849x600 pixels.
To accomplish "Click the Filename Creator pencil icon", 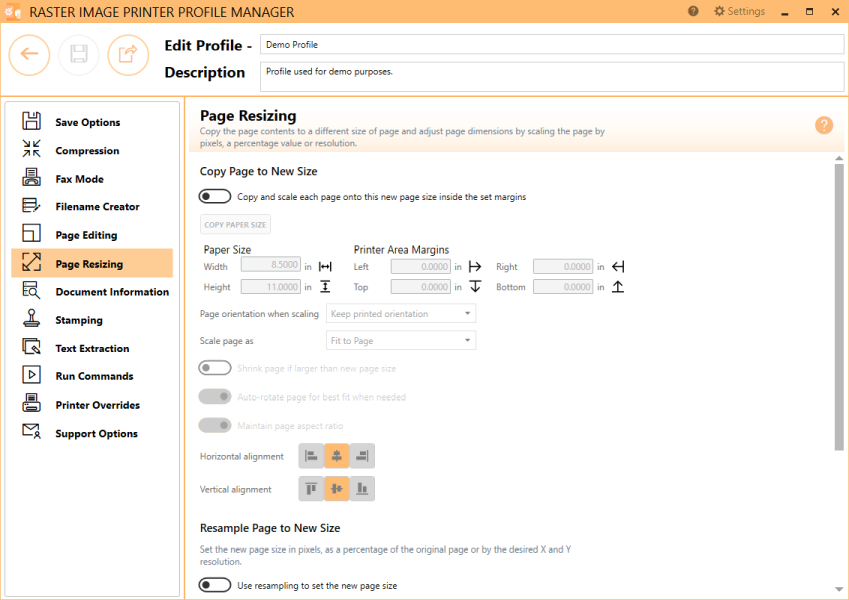I will coord(31,205).
